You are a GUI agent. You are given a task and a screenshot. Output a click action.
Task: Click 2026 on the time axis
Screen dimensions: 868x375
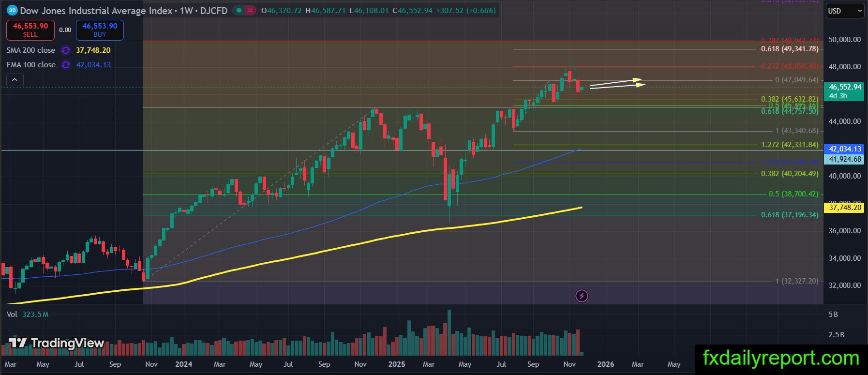pos(605,364)
